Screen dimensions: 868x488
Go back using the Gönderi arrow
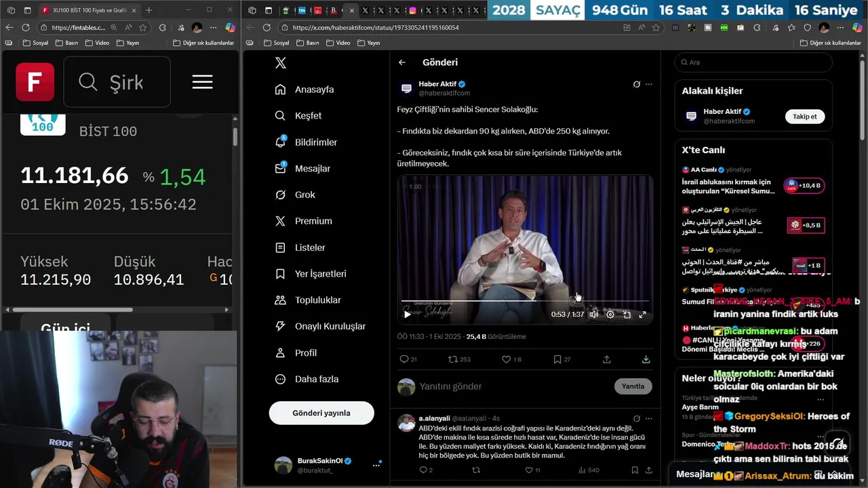coord(402,62)
